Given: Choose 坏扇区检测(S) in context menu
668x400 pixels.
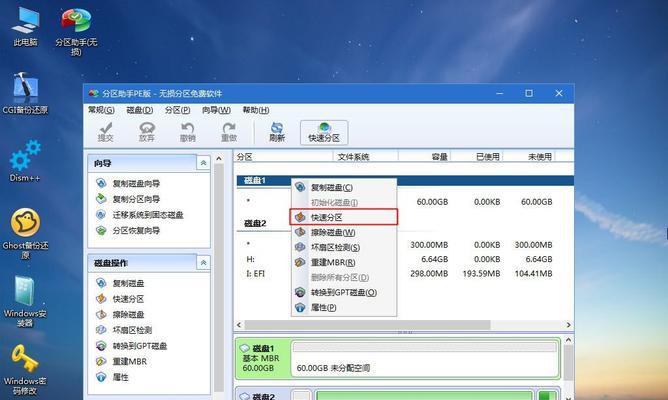Looking at the screenshot, I should (x=343, y=247).
